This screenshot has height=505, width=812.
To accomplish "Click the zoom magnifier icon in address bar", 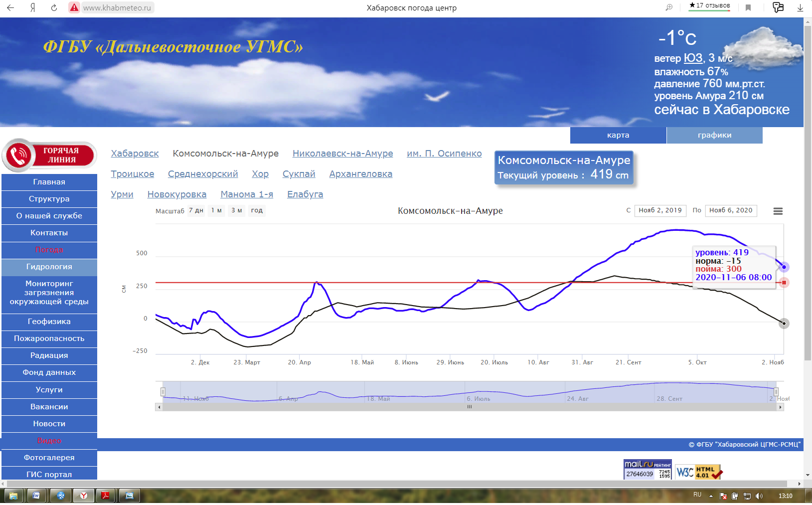I will (x=669, y=7).
